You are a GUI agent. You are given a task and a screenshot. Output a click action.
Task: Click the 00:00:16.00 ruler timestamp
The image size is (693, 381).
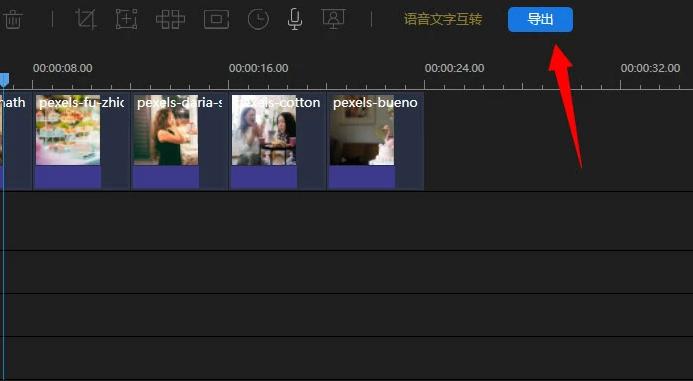[x=259, y=68]
